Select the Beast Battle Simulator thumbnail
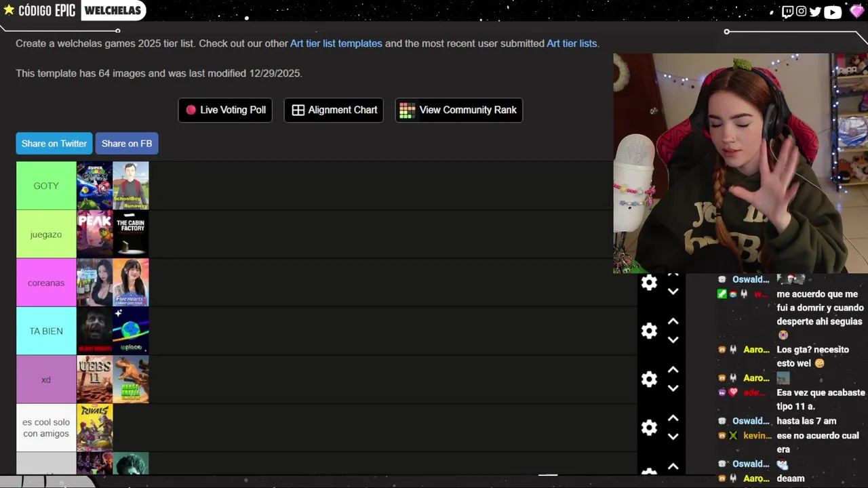This screenshot has width=868, height=488. 131,380
